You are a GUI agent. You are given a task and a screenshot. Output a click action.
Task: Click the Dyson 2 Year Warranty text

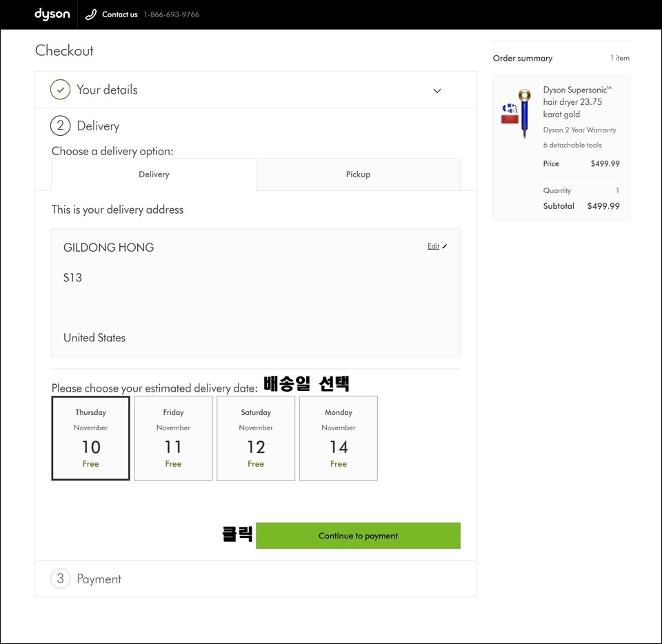click(x=580, y=130)
